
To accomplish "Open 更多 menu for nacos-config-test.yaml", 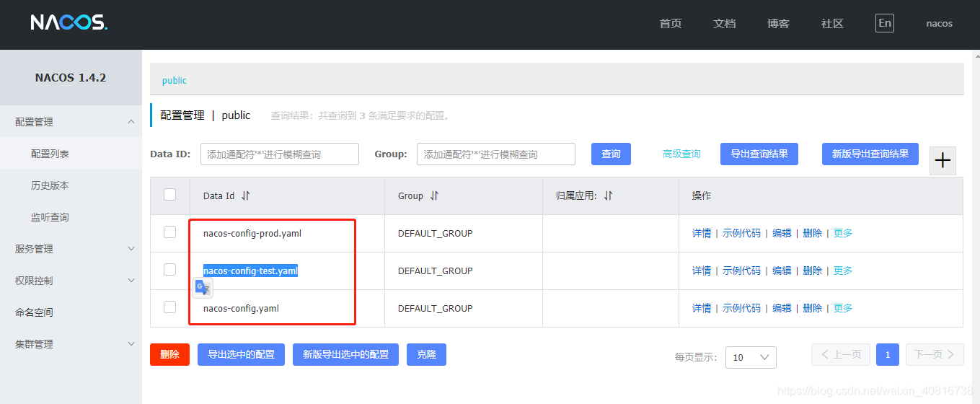I will [x=843, y=271].
